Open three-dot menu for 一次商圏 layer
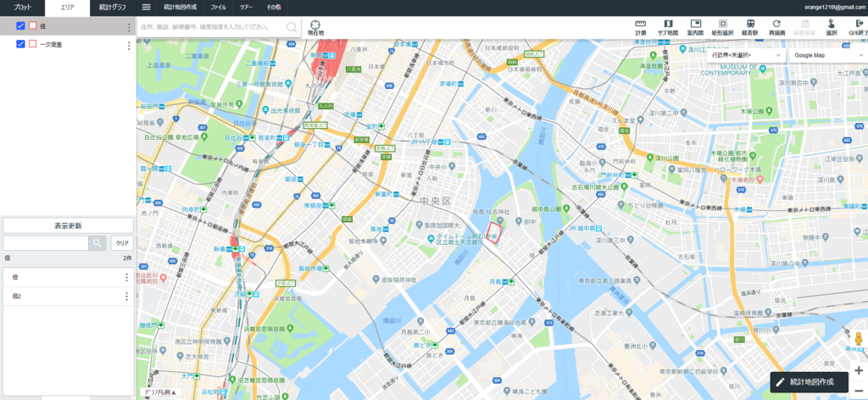 [129, 46]
